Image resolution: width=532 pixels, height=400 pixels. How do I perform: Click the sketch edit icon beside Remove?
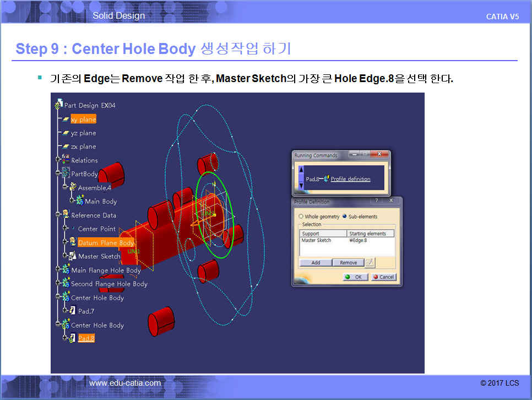(370, 262)
